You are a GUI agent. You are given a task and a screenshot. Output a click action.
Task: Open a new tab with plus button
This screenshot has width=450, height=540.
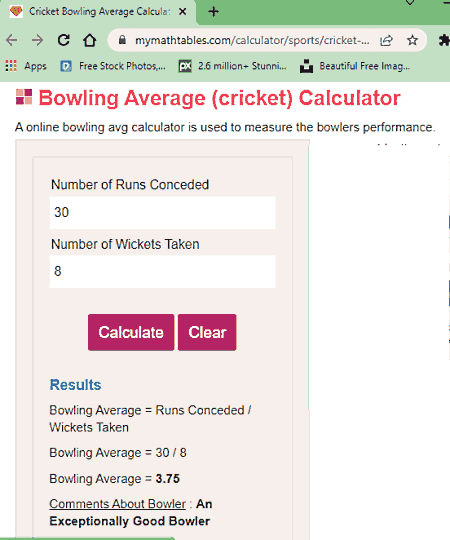click(x=213, y=12)
